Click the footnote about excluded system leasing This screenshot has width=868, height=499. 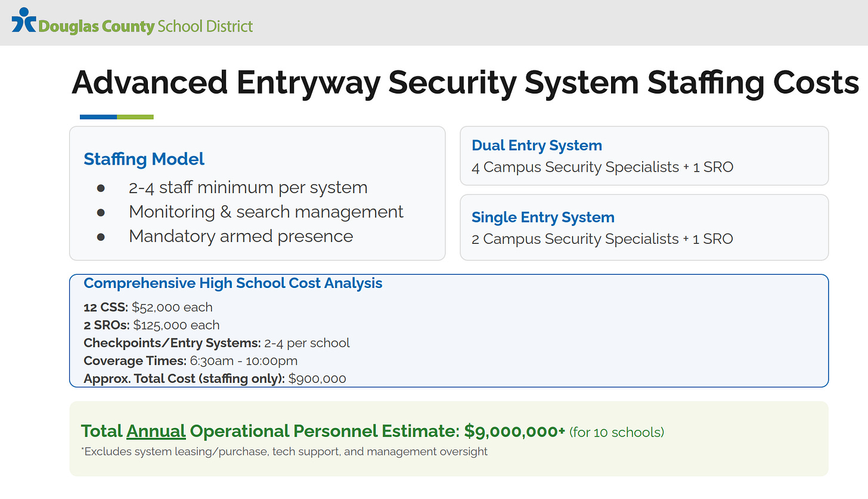(284, 452)
